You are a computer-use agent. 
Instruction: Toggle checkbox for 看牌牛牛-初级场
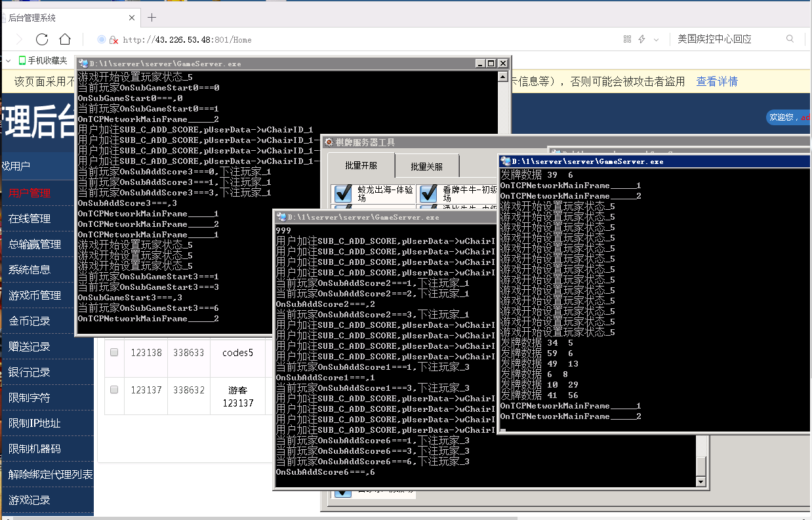[428, 193]
